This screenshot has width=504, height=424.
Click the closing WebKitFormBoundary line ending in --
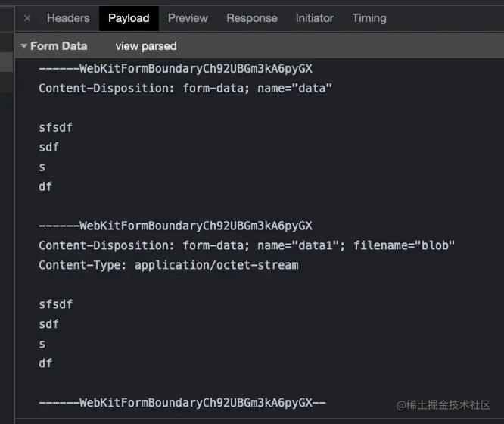pyautogui.click(x=182, y=403)
